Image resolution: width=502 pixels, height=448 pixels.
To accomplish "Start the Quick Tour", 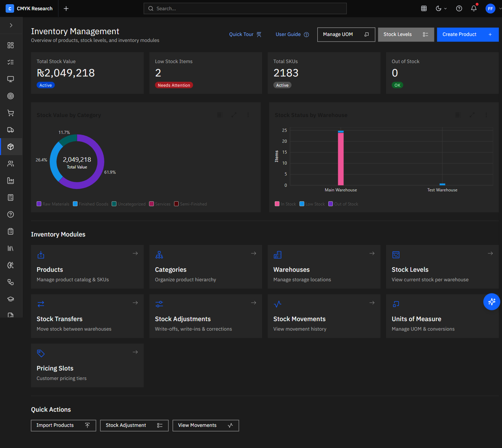I will coord(245,35).
